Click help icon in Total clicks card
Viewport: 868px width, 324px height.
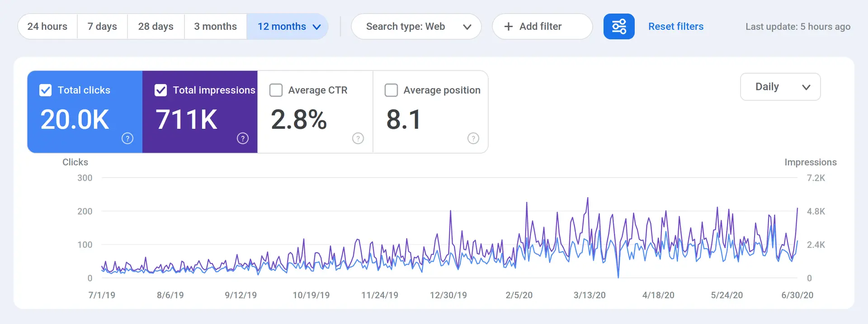[127, 138]
